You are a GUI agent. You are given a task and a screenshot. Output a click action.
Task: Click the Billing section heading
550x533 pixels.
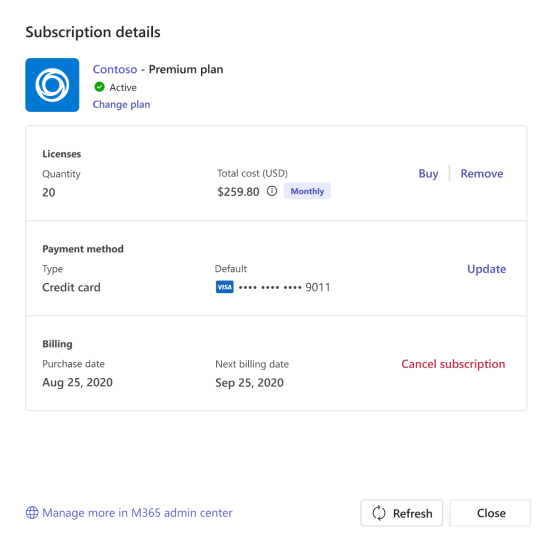(57, 344)
